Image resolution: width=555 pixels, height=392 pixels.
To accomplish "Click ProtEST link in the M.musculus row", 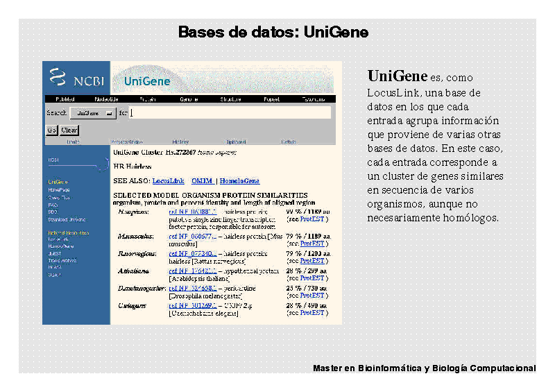I will pos(313,244).
